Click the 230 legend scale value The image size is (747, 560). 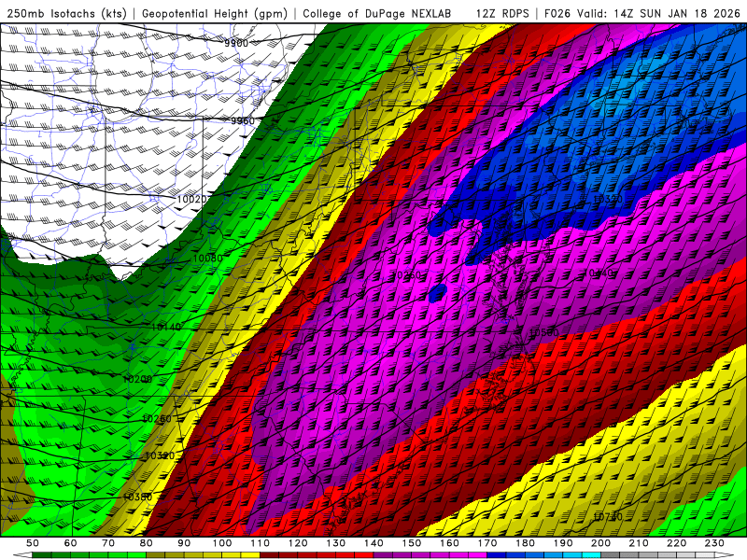pyautogui.click(x=714, y=543)
